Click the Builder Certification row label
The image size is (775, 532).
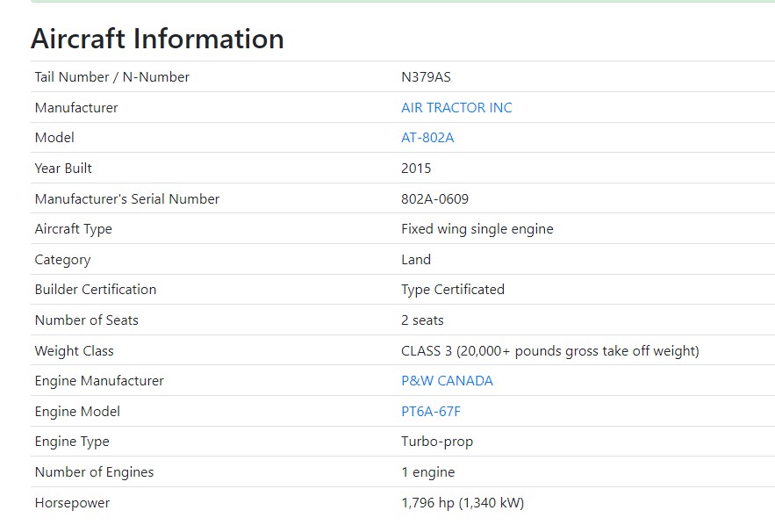(x=96, y=290)
